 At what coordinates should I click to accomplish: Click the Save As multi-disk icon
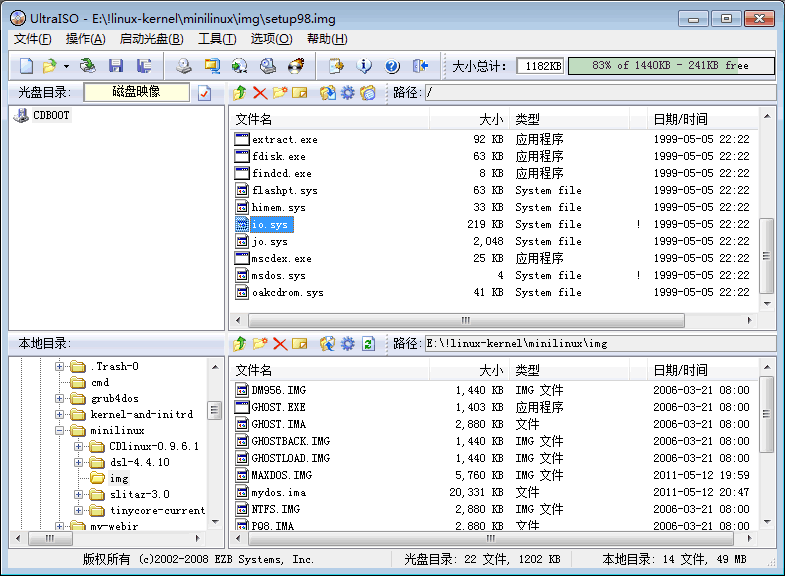[x=144, y=66]
